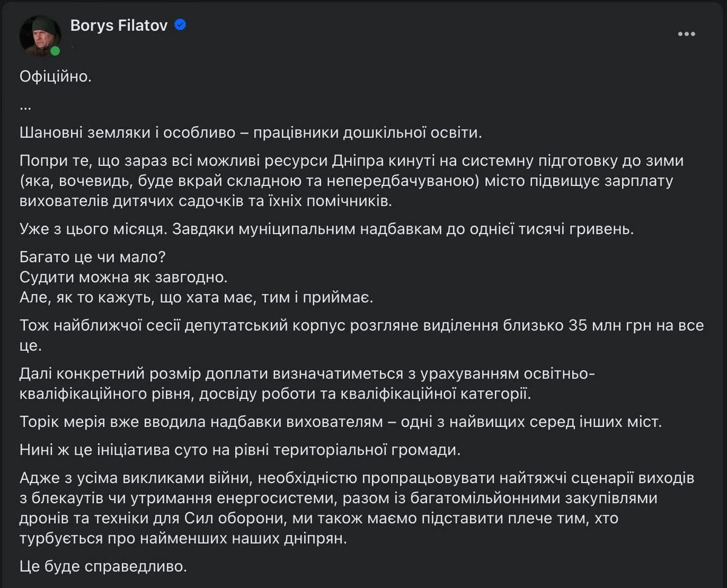The height and width of the screenshot is (588, 727).
Task: Click the green active status indicator
Action: (x=55, y=50)
